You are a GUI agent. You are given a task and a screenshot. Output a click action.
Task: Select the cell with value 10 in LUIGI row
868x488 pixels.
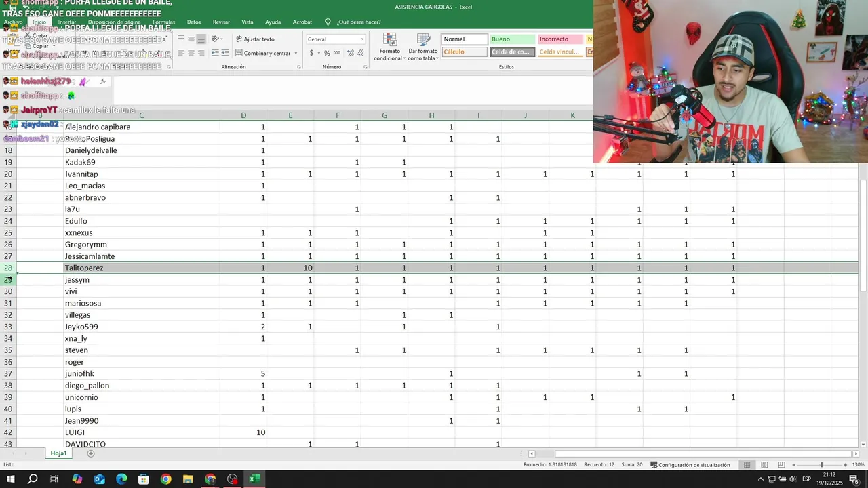point(243,432)
